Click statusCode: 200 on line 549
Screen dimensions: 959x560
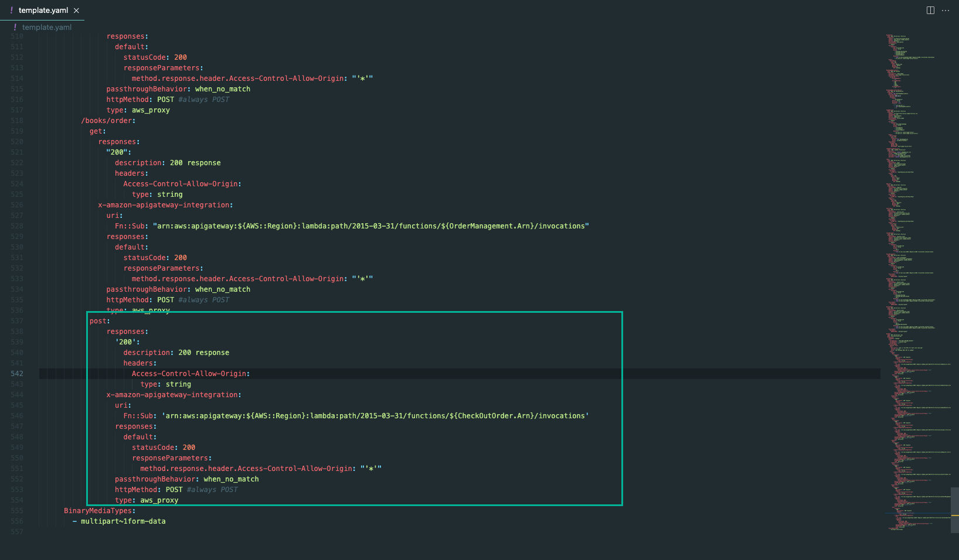pyautogui.click(x=164, y=448)
